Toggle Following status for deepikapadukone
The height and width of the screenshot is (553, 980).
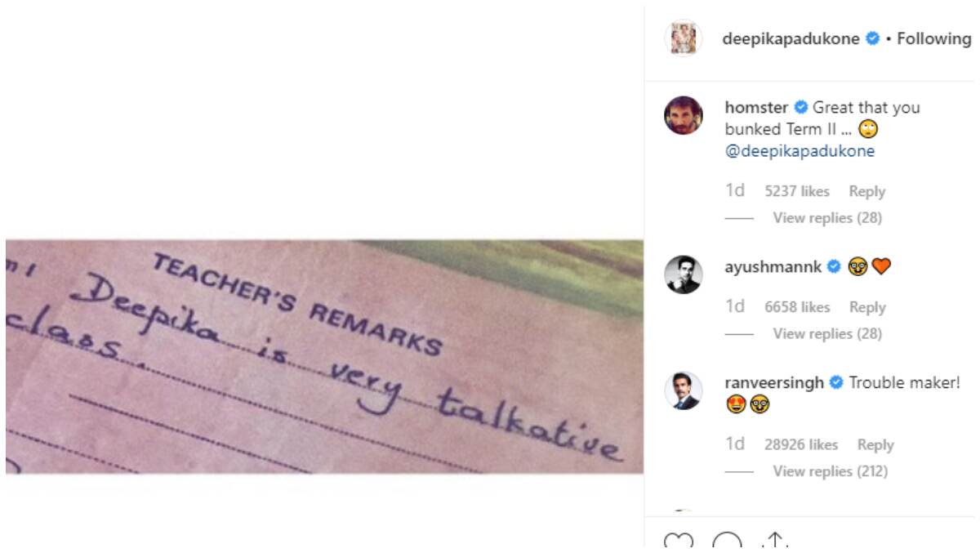click(934, 38)
